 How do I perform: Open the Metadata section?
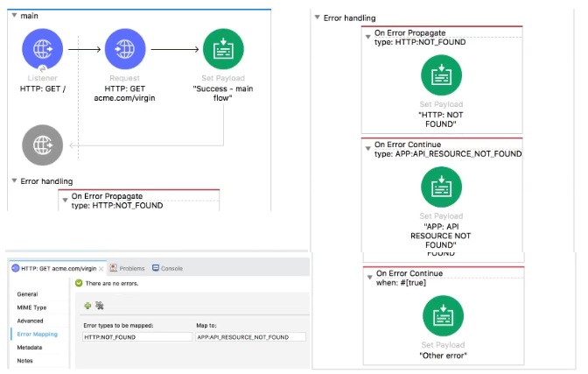pos(31,348)
